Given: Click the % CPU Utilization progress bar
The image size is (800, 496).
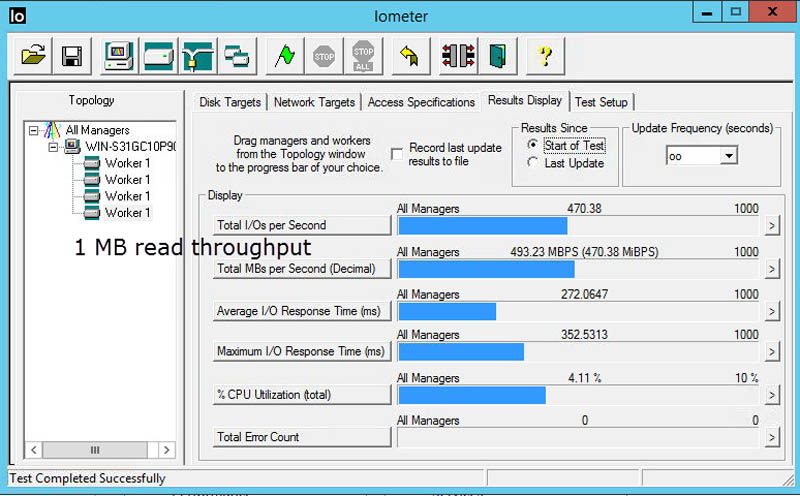Looking at the screenshot, I should point(578,395).
